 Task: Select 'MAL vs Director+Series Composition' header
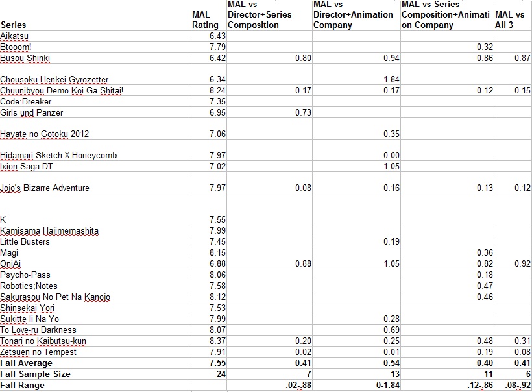269,16
